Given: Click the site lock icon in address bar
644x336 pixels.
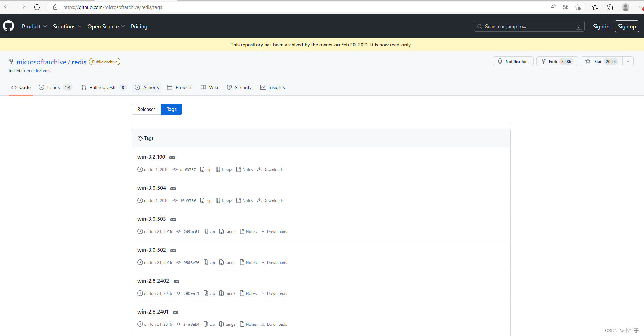Looking at the screenshot, I should (x=55, y=7).
